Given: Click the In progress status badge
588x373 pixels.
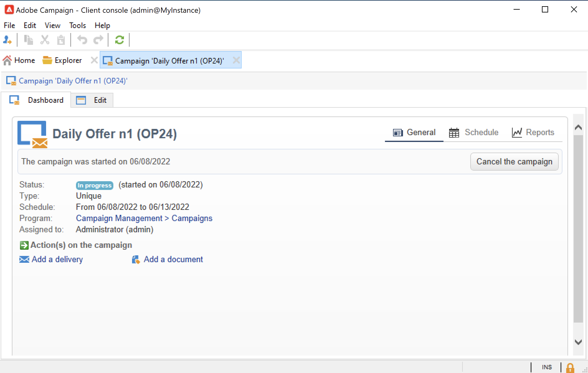Looking at the screenshot, I should pos(94,185).
